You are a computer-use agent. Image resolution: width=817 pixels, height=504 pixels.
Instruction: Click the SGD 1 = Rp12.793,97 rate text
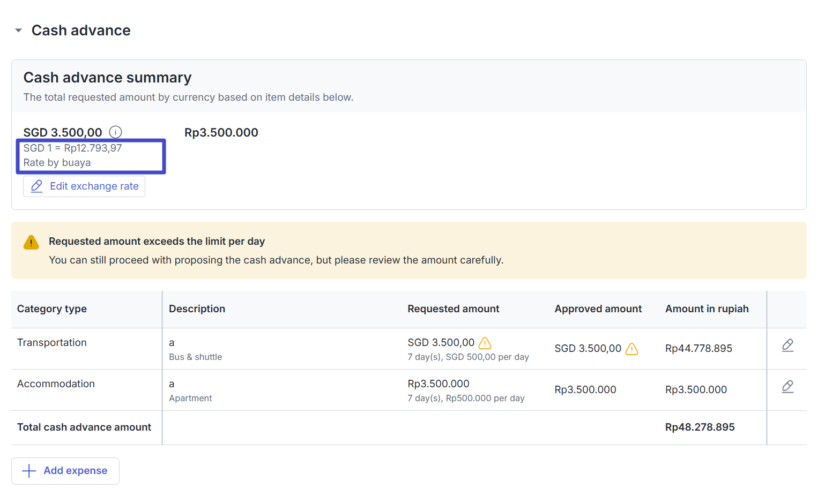click(x=72, y=148)
